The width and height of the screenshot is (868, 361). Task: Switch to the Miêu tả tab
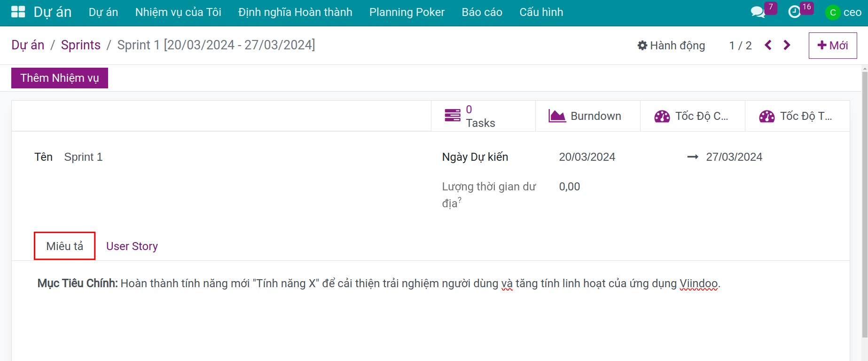[x=65, y=246]
